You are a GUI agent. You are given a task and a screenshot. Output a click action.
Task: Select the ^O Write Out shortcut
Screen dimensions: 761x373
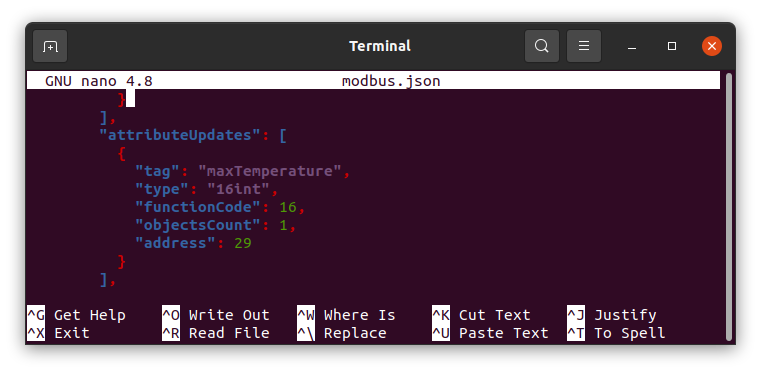[216, 315]
